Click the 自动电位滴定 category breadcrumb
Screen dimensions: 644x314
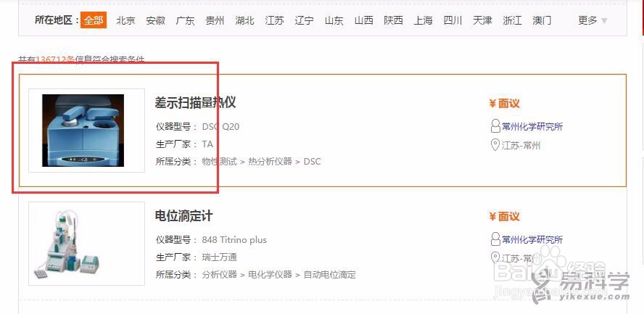pyautogui.click(x=329, y=275)
